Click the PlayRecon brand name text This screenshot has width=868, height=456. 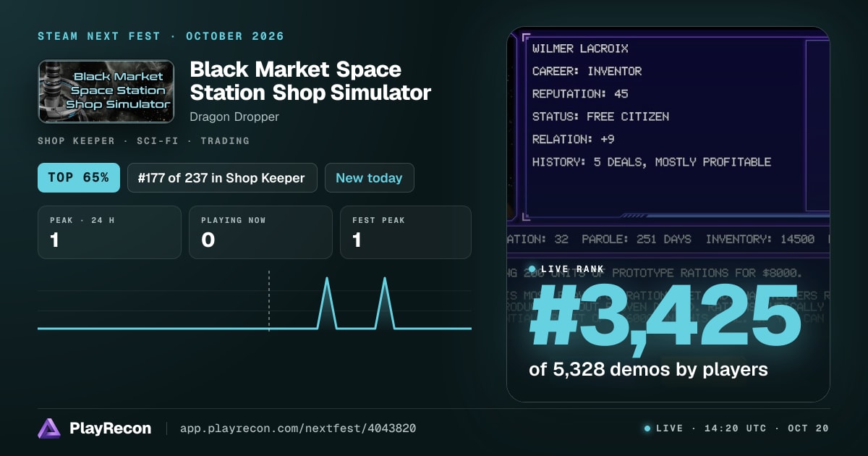point(110,428)
